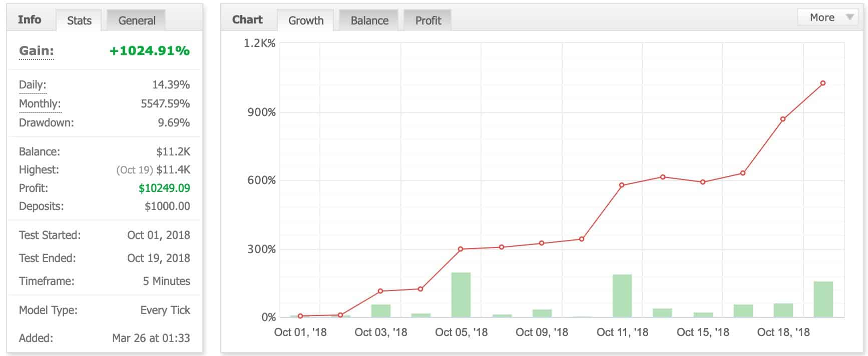Open the More dropdown menu
This screenshot has width=868, height=356.
[826, 17]
